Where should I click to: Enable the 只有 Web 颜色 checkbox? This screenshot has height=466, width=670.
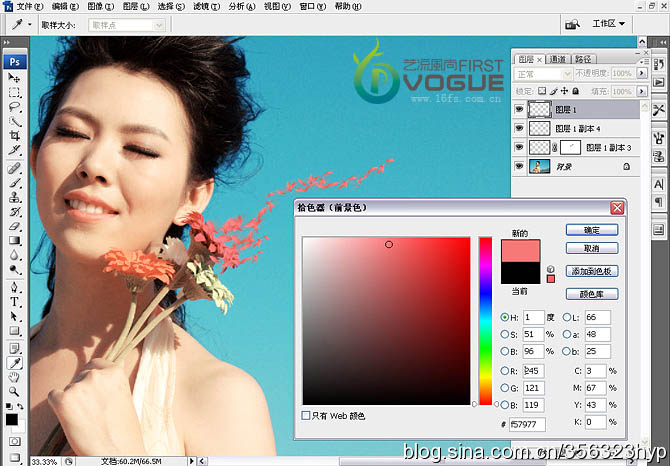click(306, 415)
